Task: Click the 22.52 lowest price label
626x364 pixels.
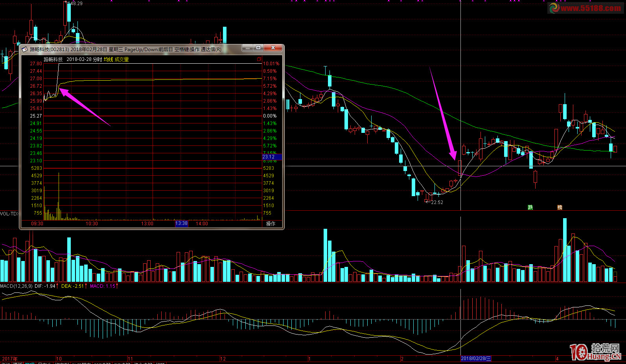Action: pyautogui.click(x=437, y=202)
